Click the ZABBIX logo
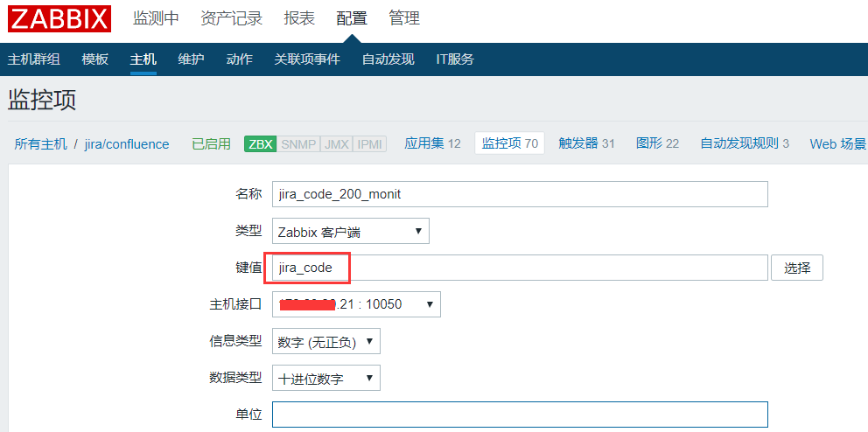This screenshot has height=432, width=868. point(59,18)
